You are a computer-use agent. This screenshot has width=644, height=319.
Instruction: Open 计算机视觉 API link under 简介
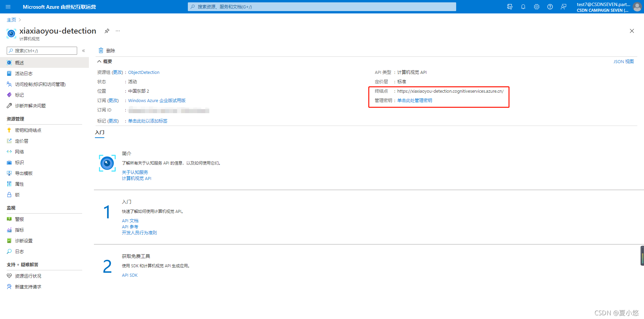[137, 179]
